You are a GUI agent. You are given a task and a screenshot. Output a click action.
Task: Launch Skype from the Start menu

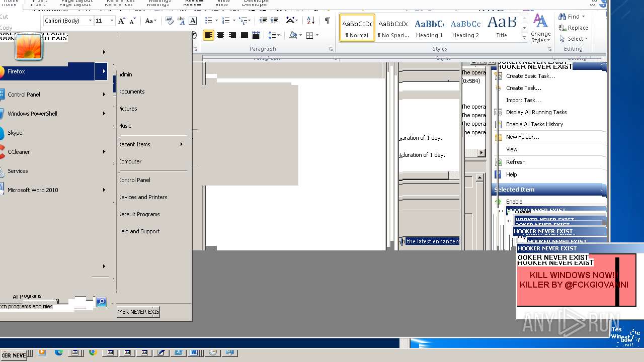point(15,133)
